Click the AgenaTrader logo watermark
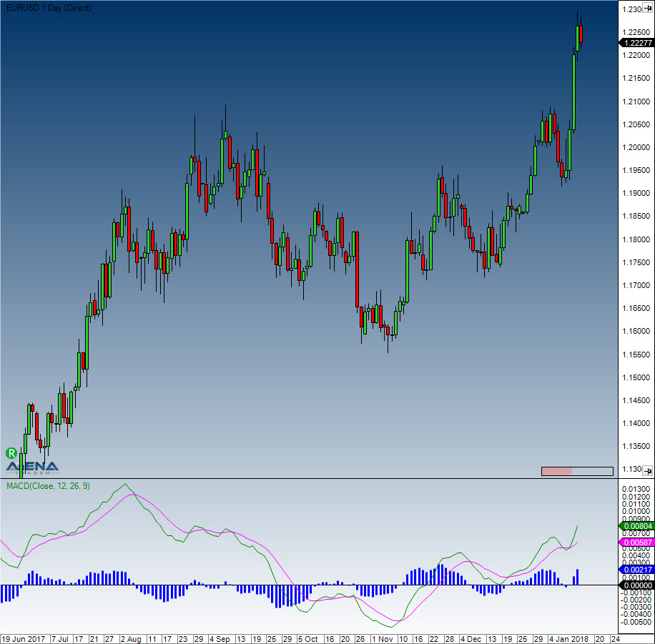 click(x=33, y=467)
